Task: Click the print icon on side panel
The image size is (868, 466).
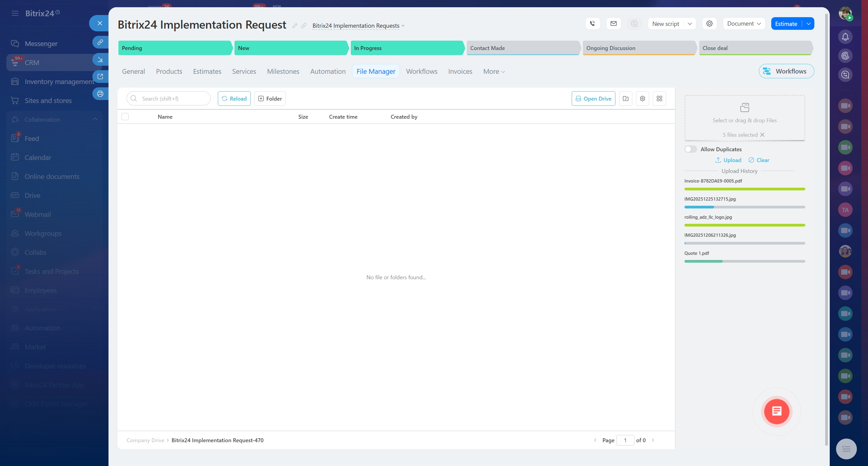Action: [100, 94]
